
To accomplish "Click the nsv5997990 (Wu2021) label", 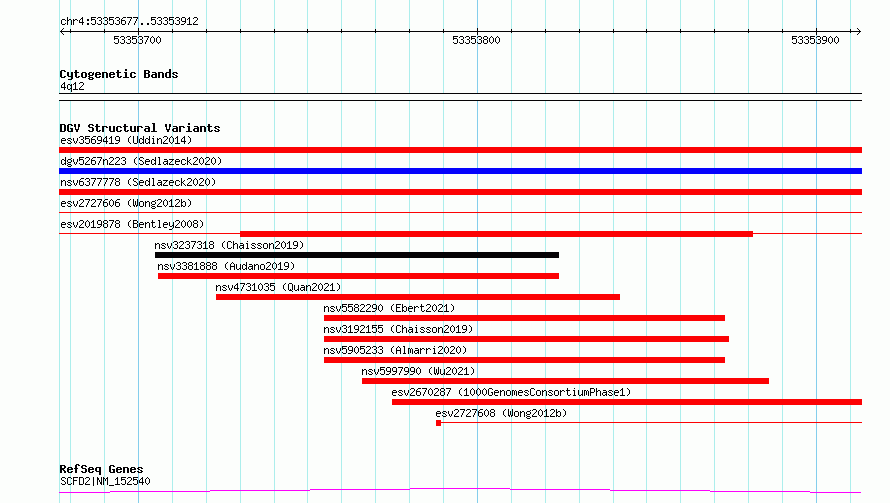I will point(418,371).
